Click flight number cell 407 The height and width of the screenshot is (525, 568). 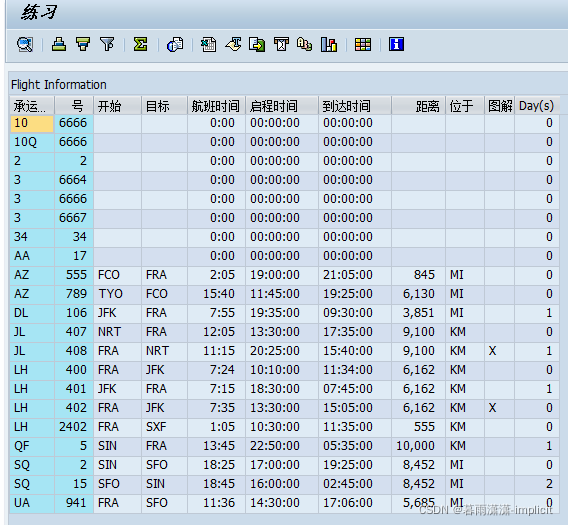74,332
